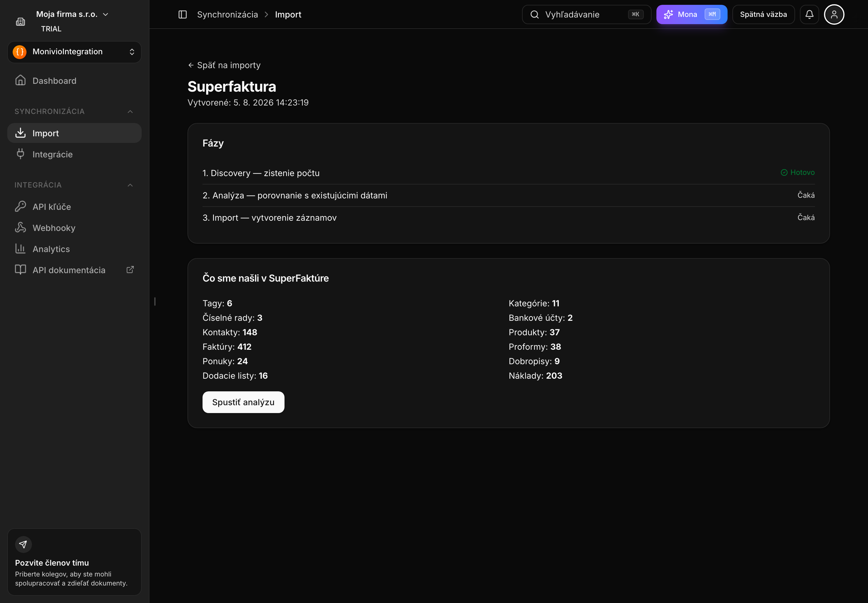Click the orange MonivioIntegration logo icon
The image size is (868, 603).
coord(20,52)
